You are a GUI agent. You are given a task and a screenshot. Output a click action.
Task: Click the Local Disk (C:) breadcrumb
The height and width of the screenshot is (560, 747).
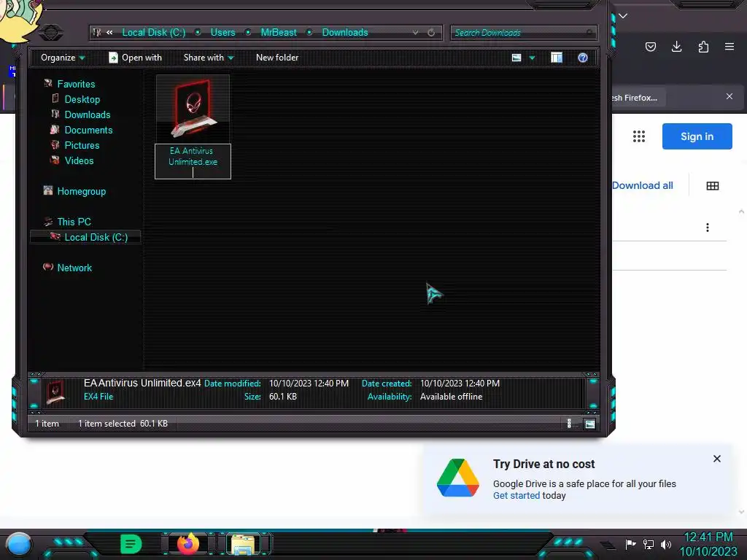(154, 32)
